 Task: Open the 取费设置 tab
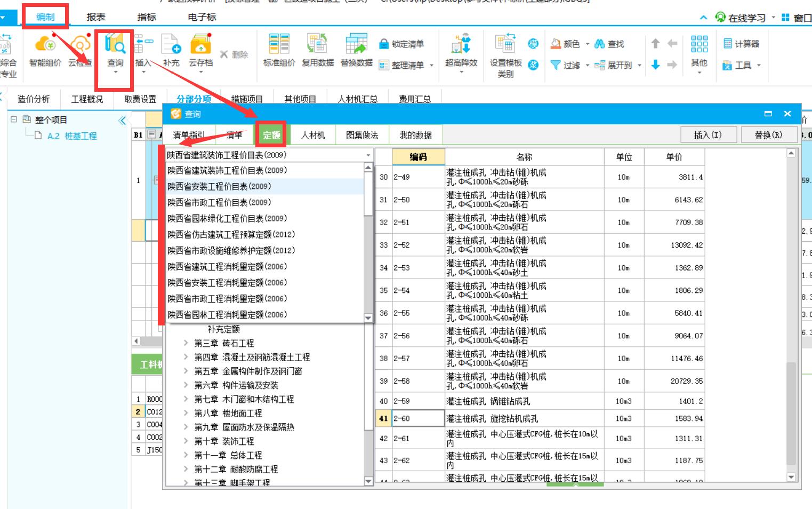point(140,99)
